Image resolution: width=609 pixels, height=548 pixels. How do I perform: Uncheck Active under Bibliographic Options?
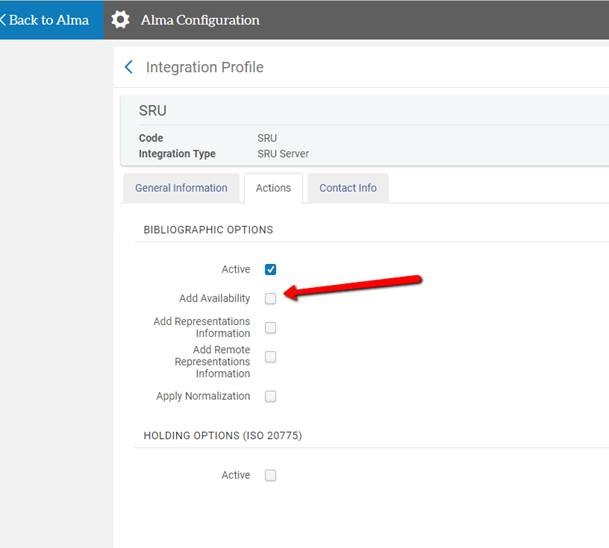coord(271,269)
